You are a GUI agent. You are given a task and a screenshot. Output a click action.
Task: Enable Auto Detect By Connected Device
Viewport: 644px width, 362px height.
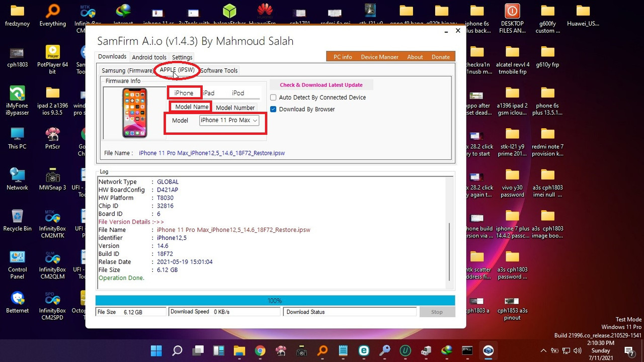click(x=273, y=97)
